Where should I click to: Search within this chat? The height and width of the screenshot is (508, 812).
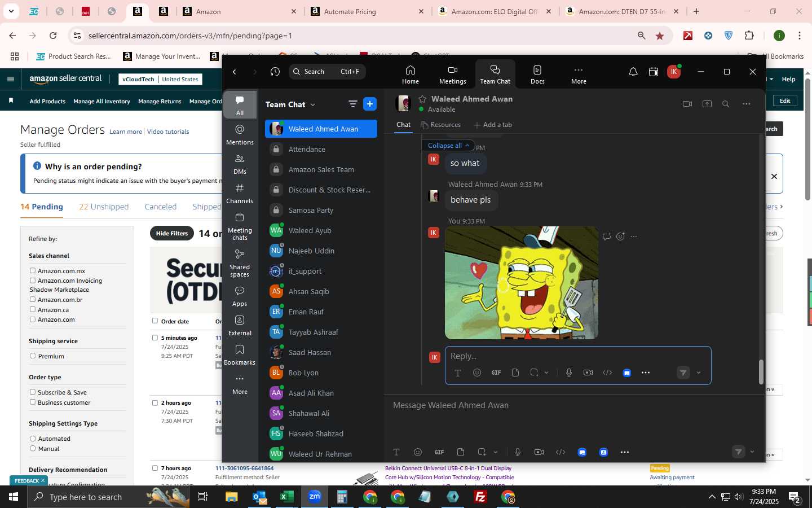726,104
